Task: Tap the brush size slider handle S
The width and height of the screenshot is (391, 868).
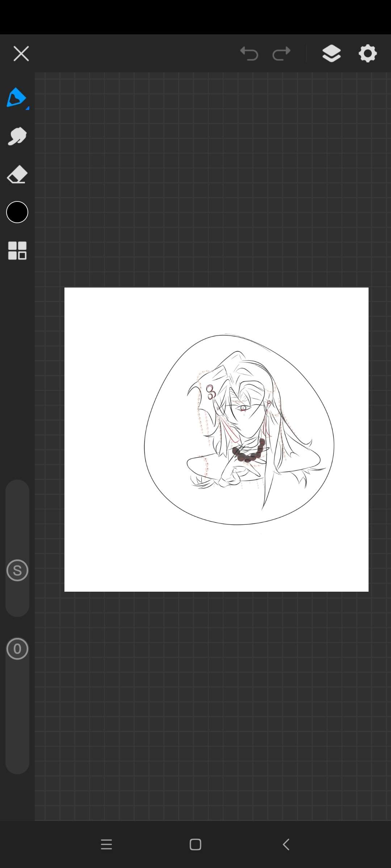Action: pos(17,570)
